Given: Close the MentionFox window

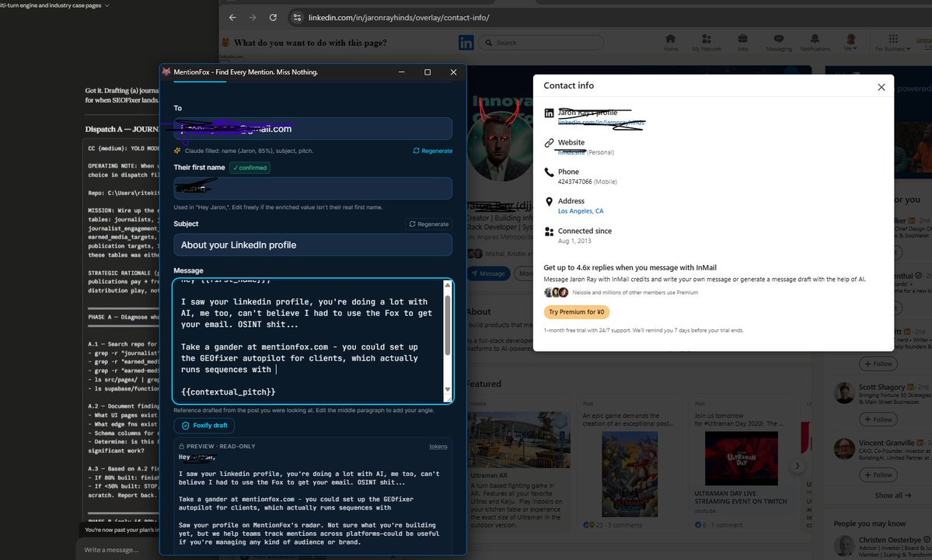Looking at the screenshot, I should [453, 72].
